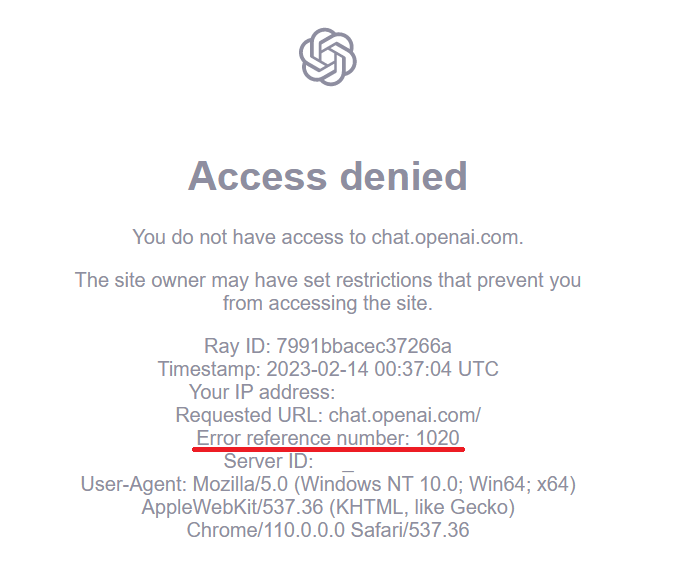Click the Ray ID label
This screenshot has width=680, height=584.
pyautogui.click(x=236, y=346)
